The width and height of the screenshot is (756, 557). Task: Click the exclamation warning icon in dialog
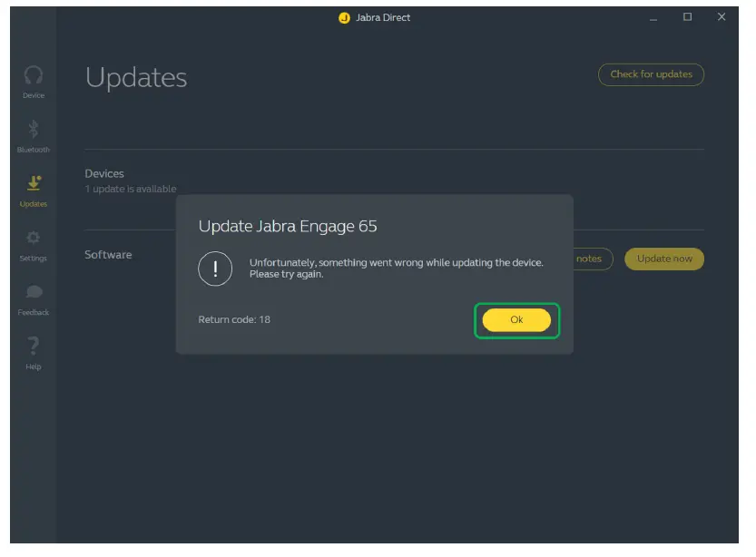[215, 269]
